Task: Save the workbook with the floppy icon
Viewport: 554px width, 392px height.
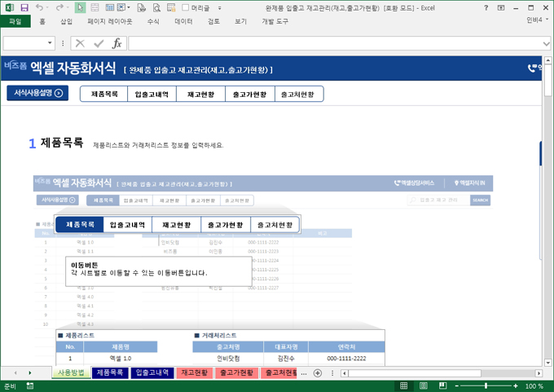Action: coord(24,7)
